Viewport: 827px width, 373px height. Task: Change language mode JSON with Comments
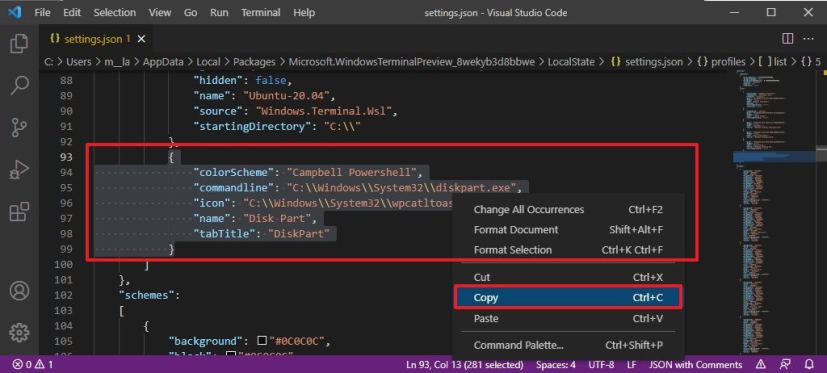(x=695, y=365)
